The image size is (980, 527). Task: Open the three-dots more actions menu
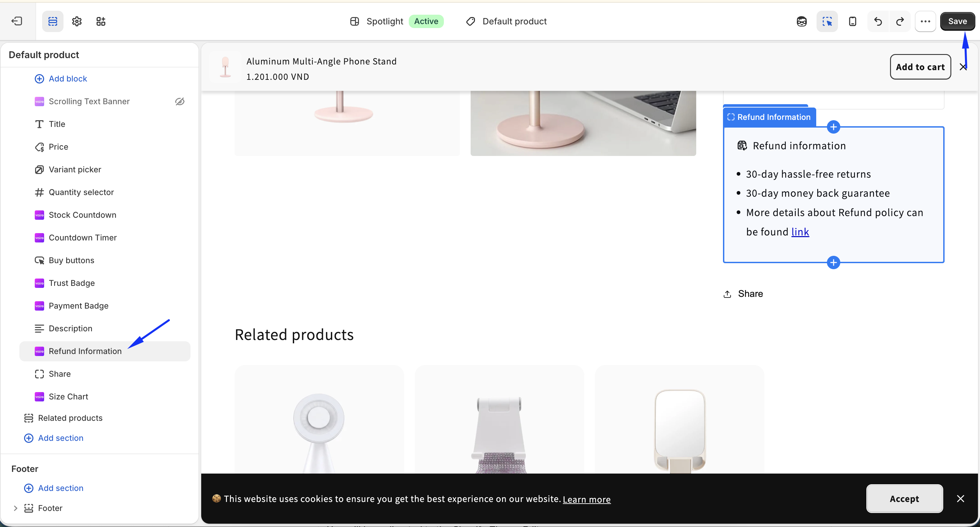click(925, 21)
